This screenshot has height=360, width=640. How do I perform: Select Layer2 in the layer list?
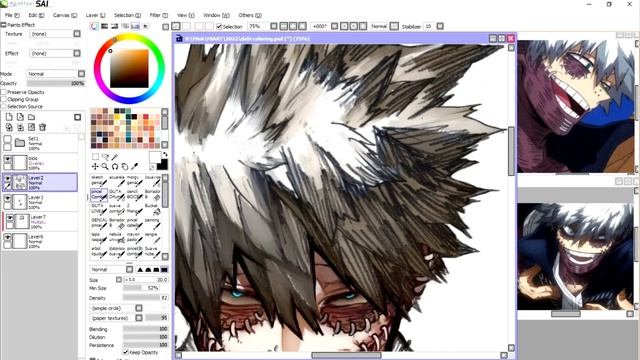[40, 182]
